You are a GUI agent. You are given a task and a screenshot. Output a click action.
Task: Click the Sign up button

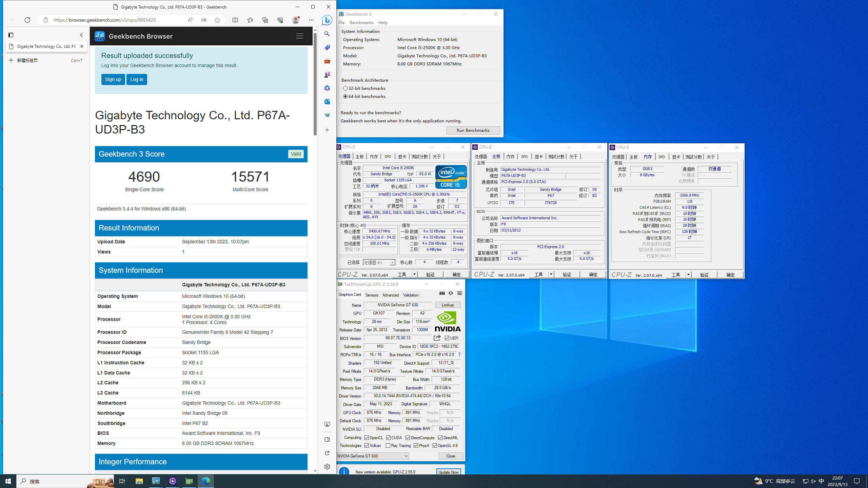point(113,79)
